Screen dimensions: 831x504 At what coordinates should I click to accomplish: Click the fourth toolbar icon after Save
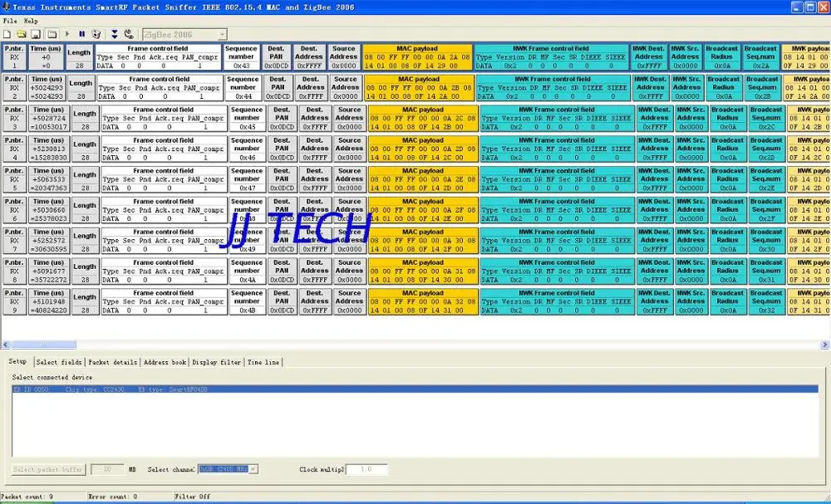coord(52,34)
